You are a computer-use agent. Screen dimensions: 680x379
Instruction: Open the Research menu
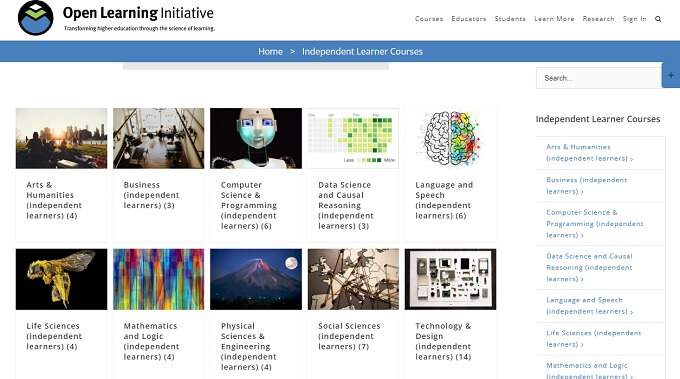click(598, 19)
